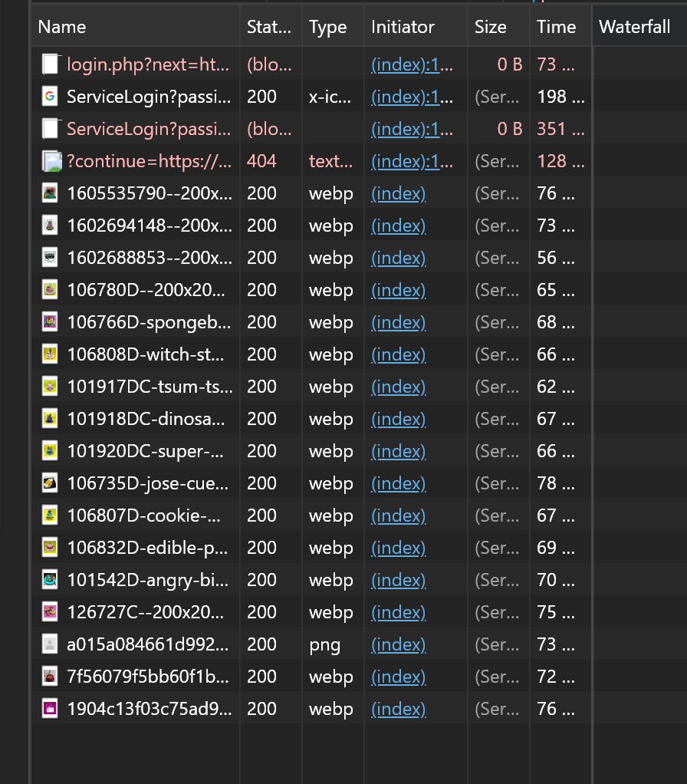Viewport: 687px width, 784px height.
Task: Open the (index) initiator of the PNG request
Action: point(398,644)
